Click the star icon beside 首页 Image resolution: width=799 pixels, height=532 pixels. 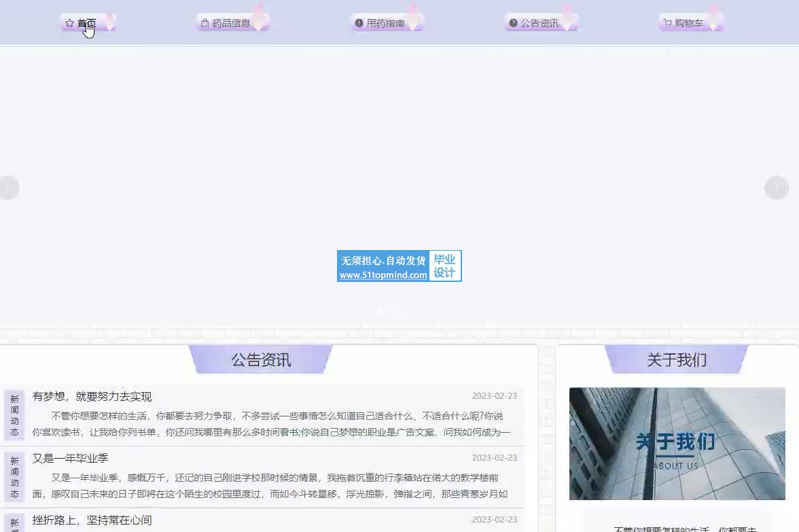[x=70, y=23]
